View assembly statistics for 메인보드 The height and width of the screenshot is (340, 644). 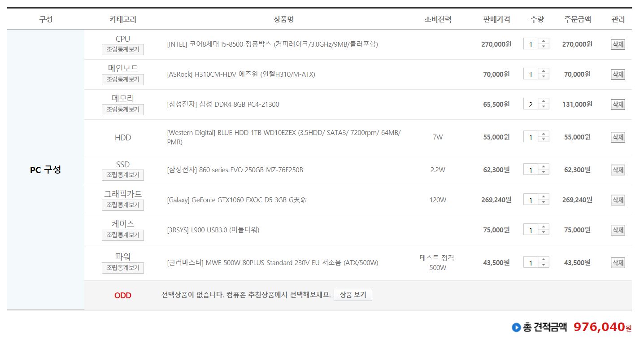point(123,79)
